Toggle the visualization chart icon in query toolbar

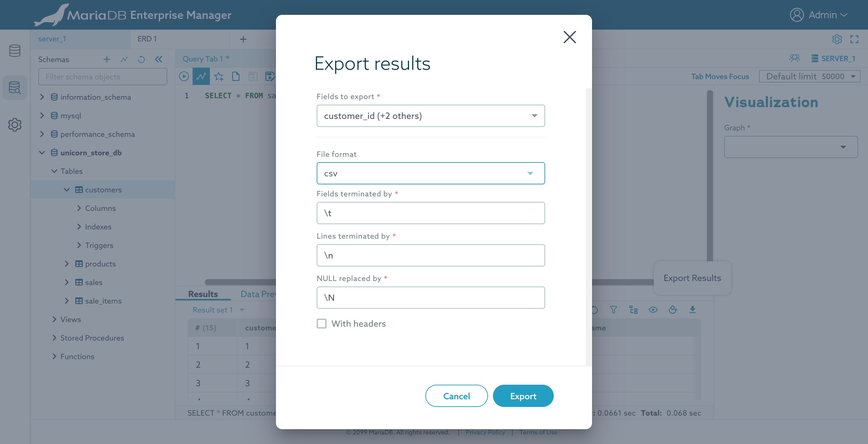point(201,77)
